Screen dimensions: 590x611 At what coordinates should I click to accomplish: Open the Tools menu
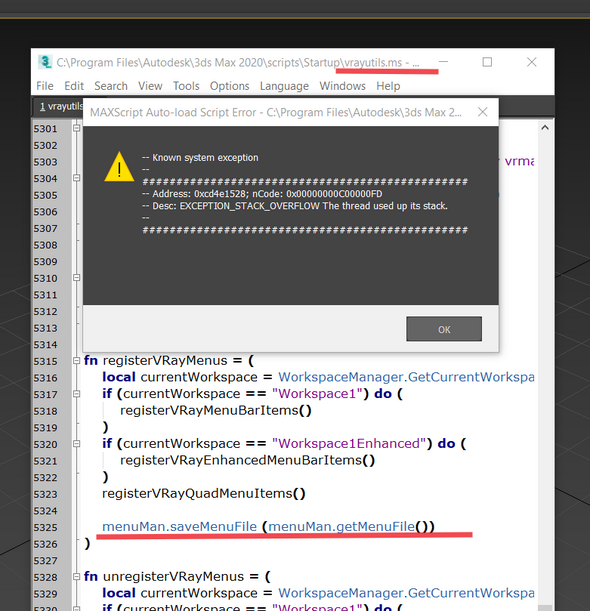coord(186,86)
